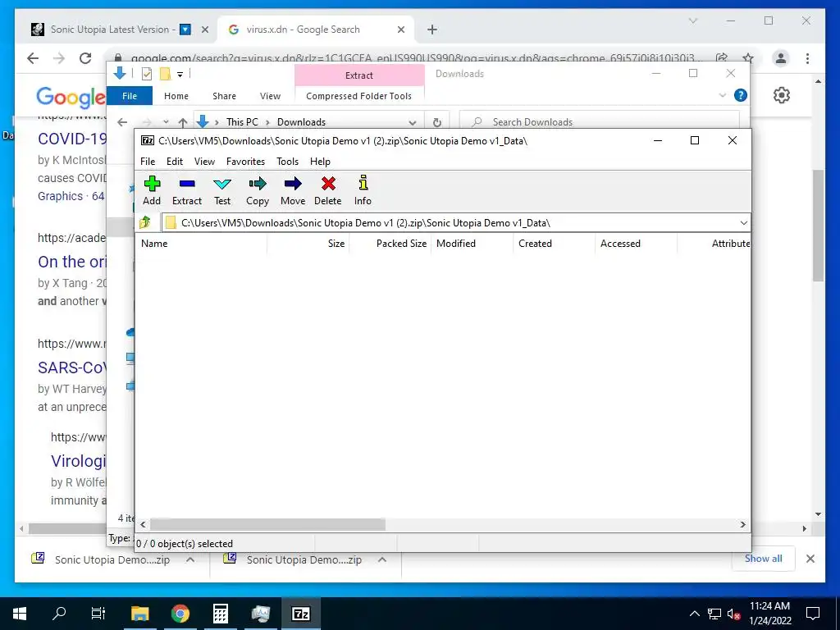Open Google settings gear icon

click(781, 95)
